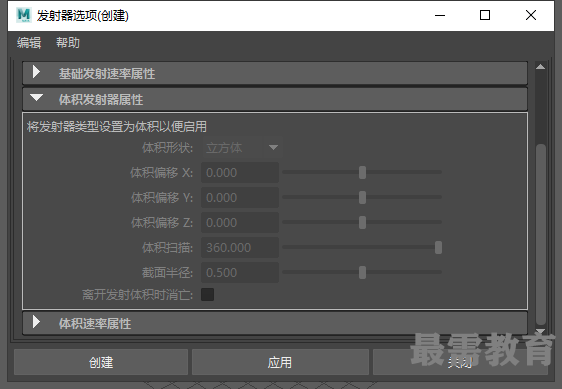
Task: Click the 创建 button
Action: point(101,362)
